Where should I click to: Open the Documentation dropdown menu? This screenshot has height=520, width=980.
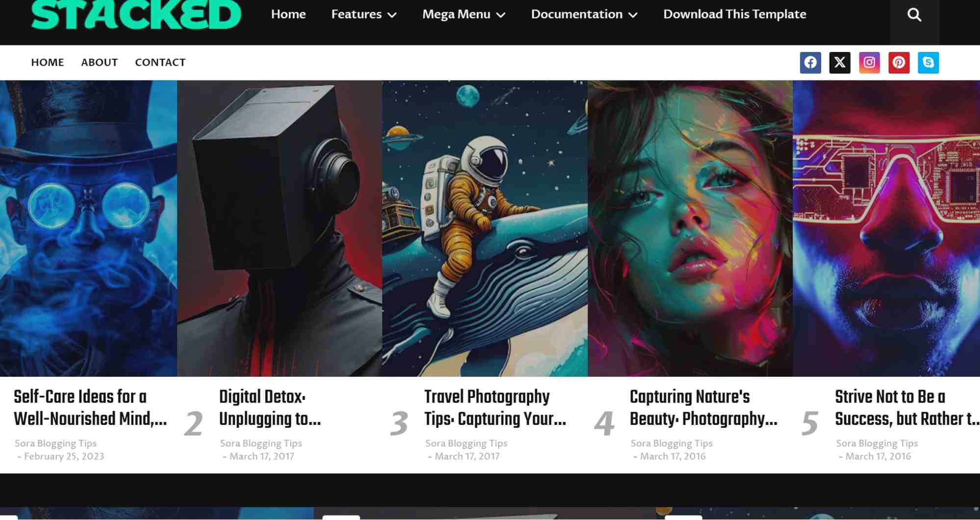[x=584, y=15]
